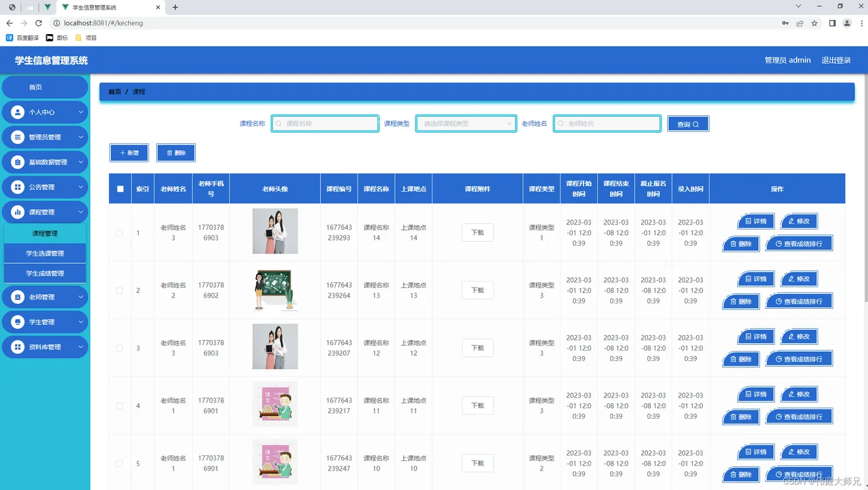This screenshot has height=490, width=868.
Task: Click 修改 for row index 5
Action: coord(799,452)
